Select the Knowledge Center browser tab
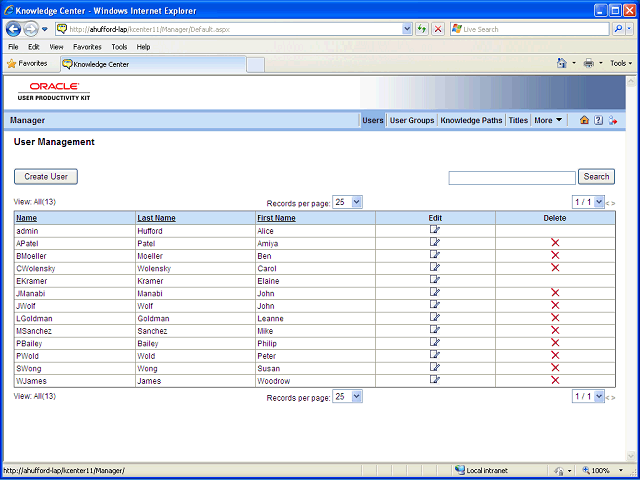 [x=153, y=64]
